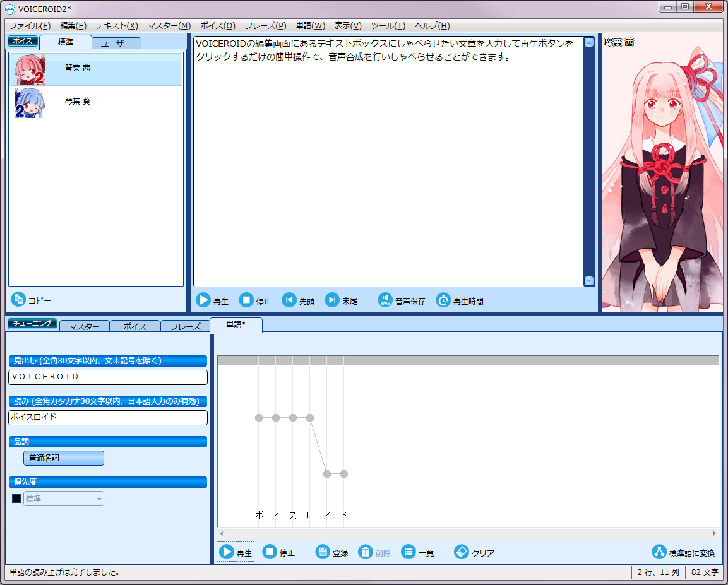Open the ヘルプ menu

click(x=433, y=25)
